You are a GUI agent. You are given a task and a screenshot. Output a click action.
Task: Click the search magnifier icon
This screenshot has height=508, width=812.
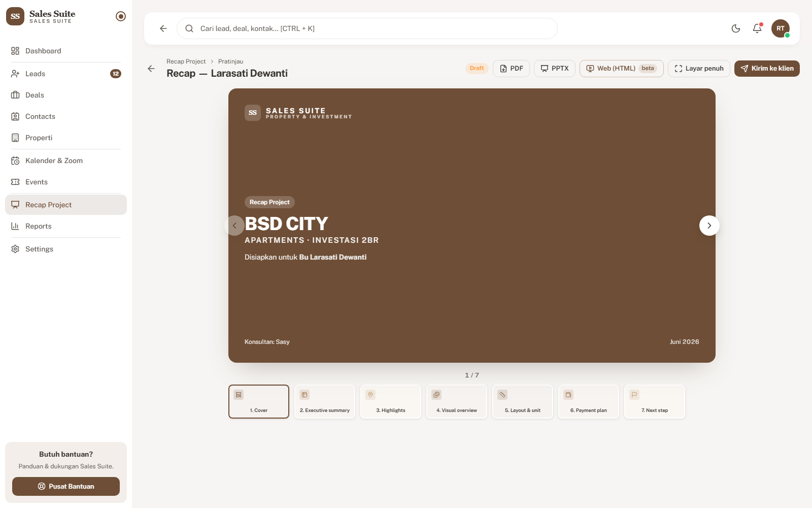click(189, 28)
